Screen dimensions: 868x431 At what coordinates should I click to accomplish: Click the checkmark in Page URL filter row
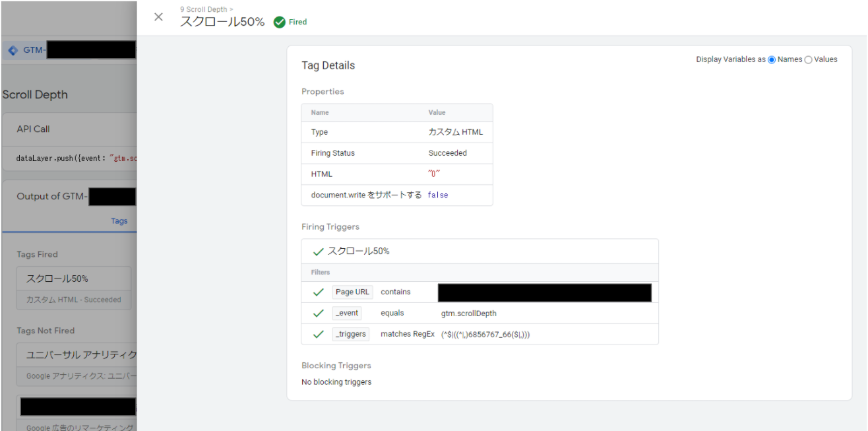(319, 292)
